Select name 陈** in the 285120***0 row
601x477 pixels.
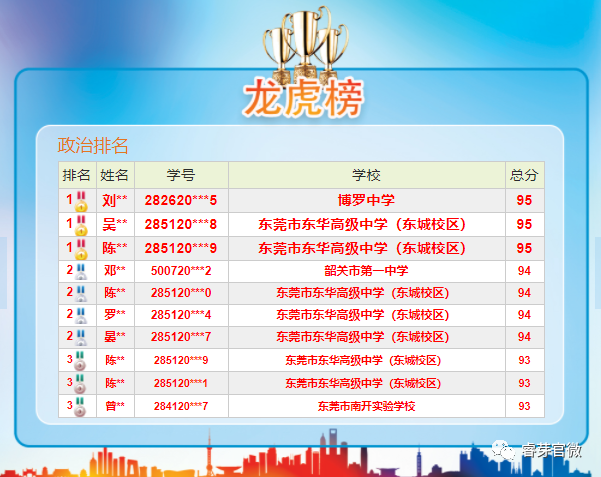(x=115, y=293)
